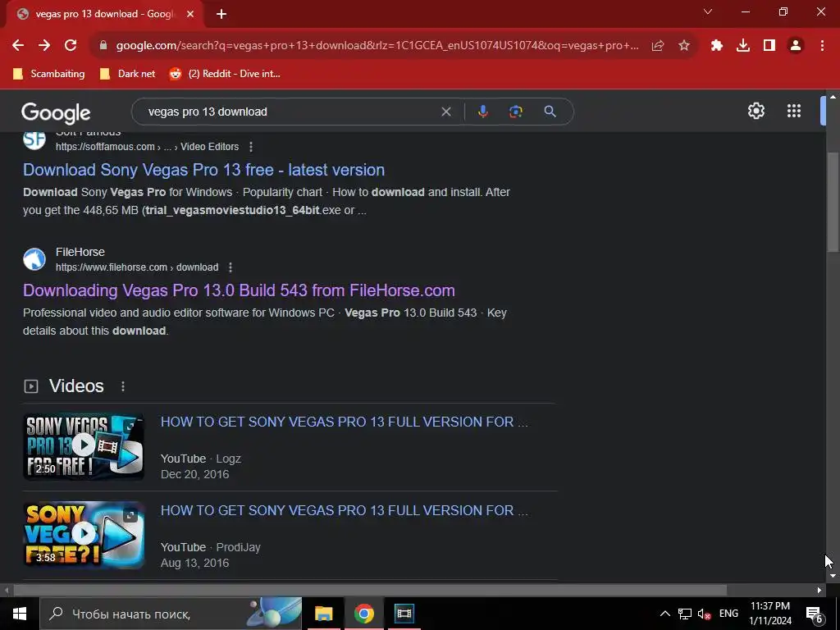The height and width of the screenshot is (630, 840).
Task: Open the Logz video title link
Action: coord(344,422)
